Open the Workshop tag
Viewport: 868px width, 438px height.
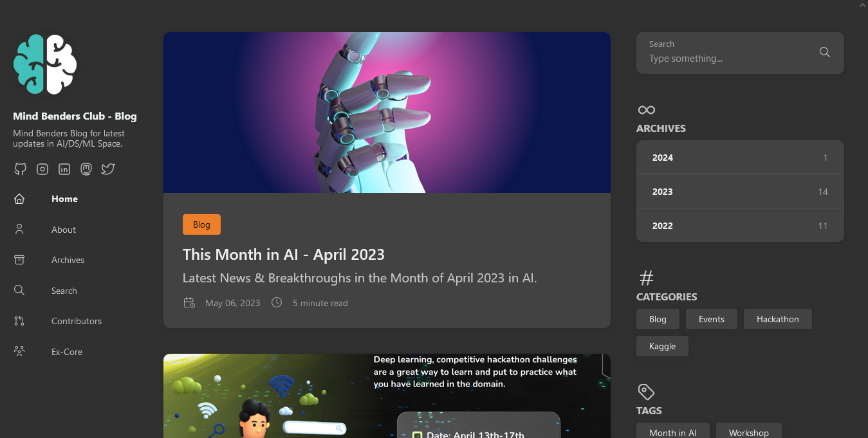pyautogui.click(x=748, y=431)
